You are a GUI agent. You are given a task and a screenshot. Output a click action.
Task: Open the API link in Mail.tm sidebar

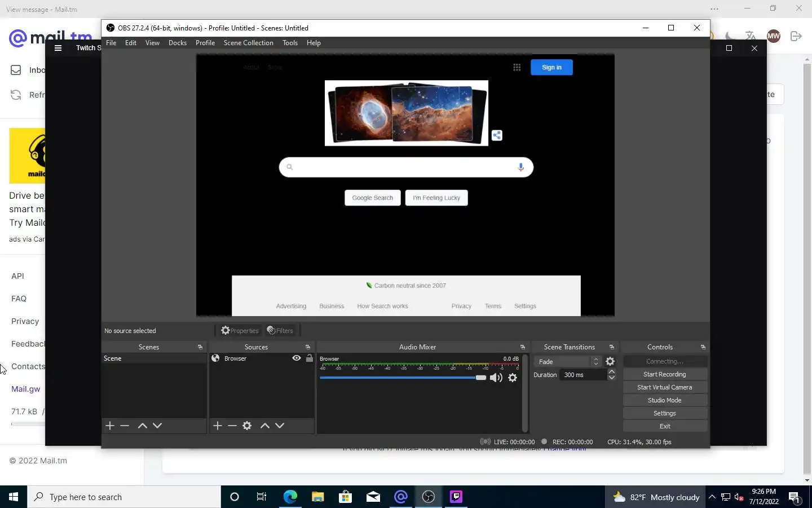click(x=17, y=276)
